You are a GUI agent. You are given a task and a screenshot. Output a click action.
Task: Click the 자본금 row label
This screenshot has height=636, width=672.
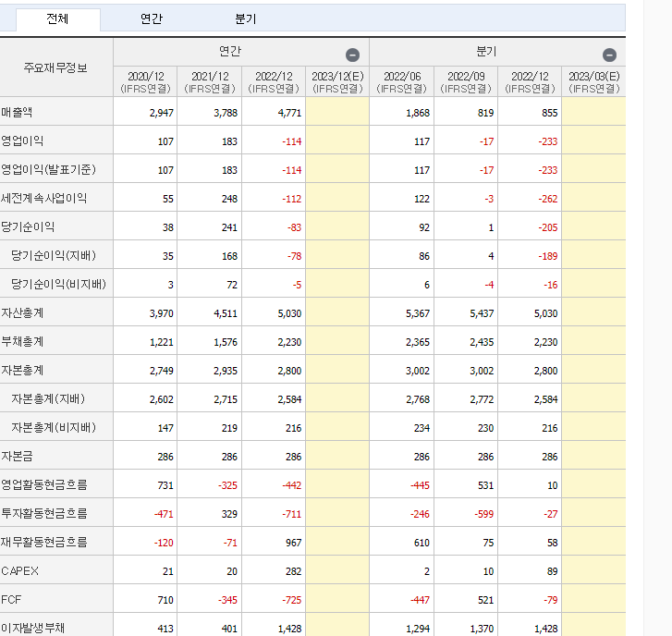pos(17,457)
